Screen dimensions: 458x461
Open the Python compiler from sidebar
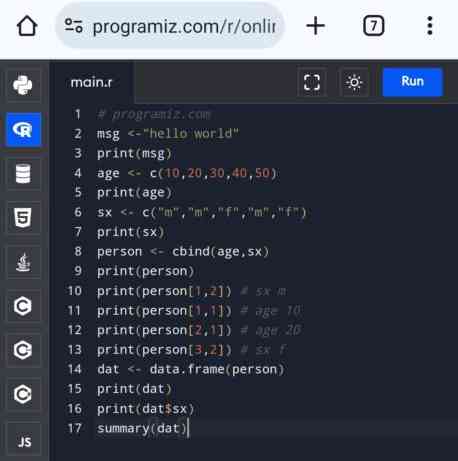[23, 85]
